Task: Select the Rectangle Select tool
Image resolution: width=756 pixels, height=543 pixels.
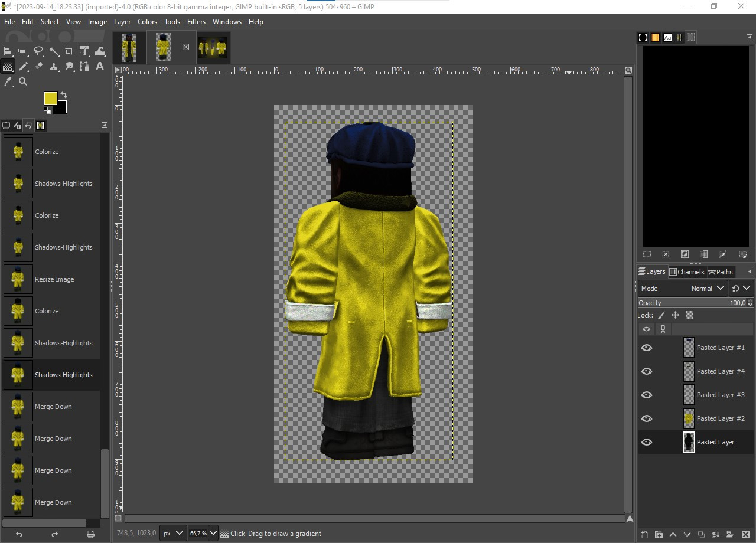Action: [x=23, y=51]
